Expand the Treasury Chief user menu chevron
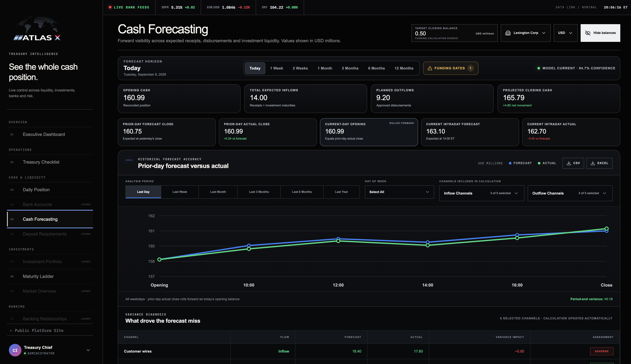The height and width of the screenshot is (364, 631). click(x=88, y=350)
